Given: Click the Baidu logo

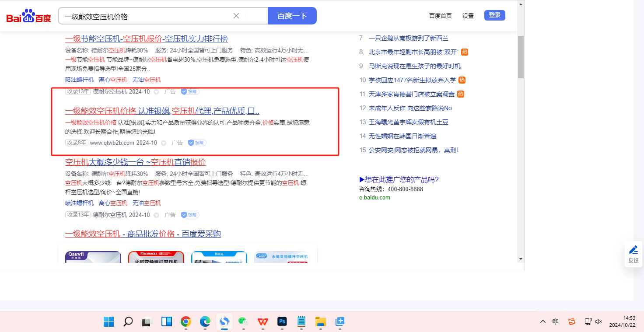Looking at the screenshot, I should coord(28,16).
